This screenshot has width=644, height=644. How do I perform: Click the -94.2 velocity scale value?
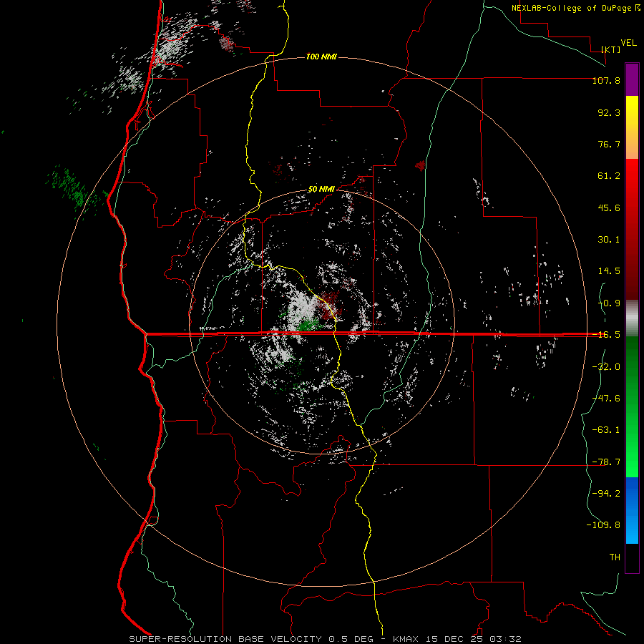pos(606,494)
